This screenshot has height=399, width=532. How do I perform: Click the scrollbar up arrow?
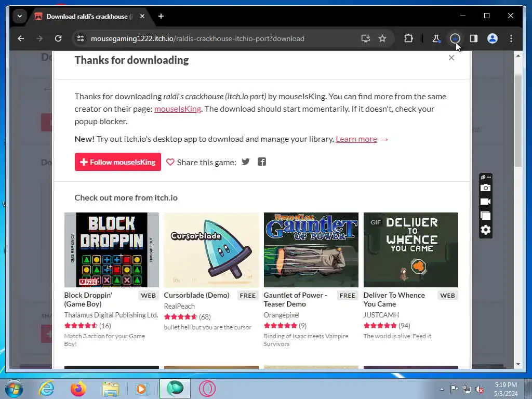point(518,55)
